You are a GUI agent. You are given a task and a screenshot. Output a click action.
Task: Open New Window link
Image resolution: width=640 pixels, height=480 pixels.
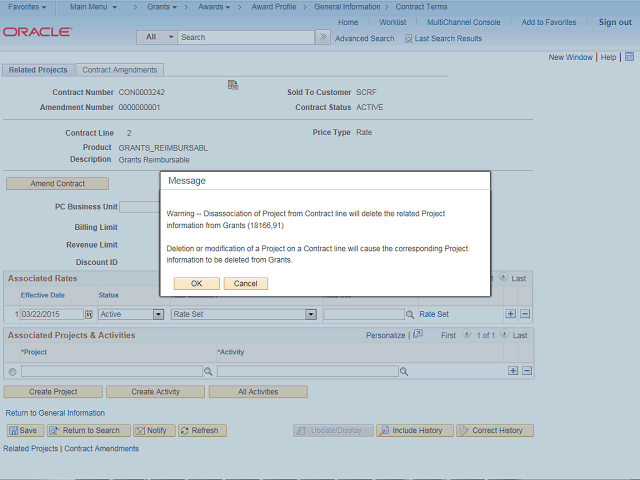pyautogui.click(x=570, y=57)
